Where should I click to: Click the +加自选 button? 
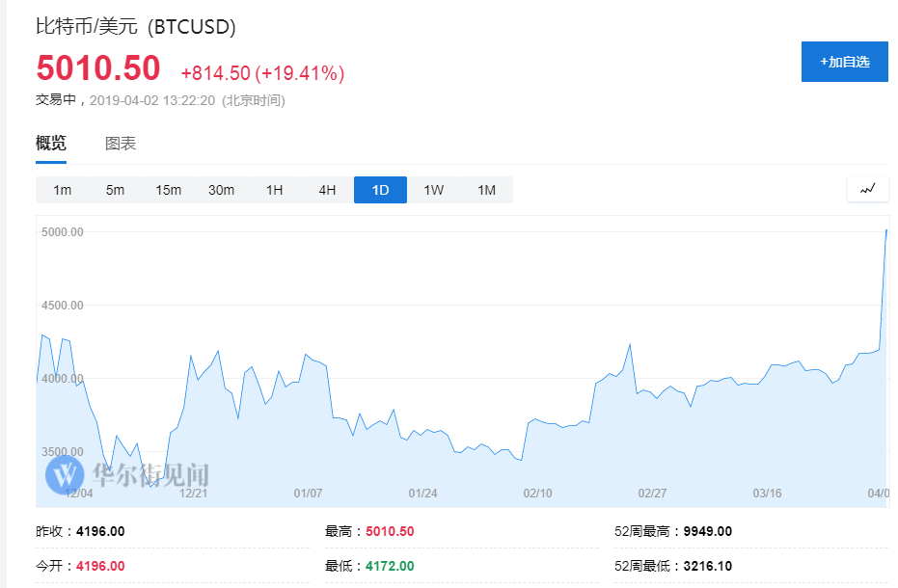point(845,62)
